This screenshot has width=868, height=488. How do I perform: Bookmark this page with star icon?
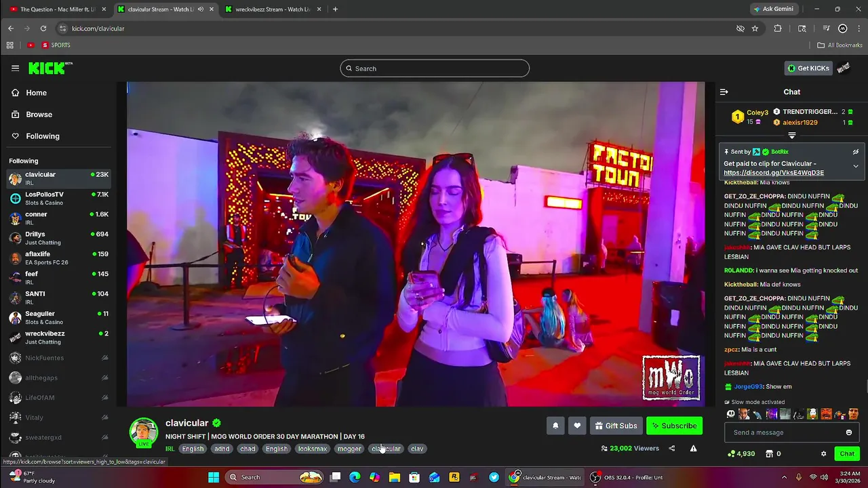(755, 28)
